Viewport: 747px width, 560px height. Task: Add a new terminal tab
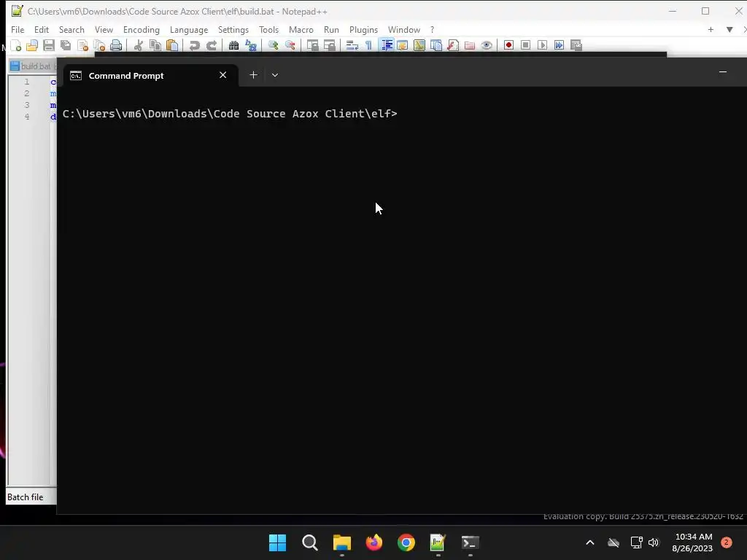pos(253,75)
